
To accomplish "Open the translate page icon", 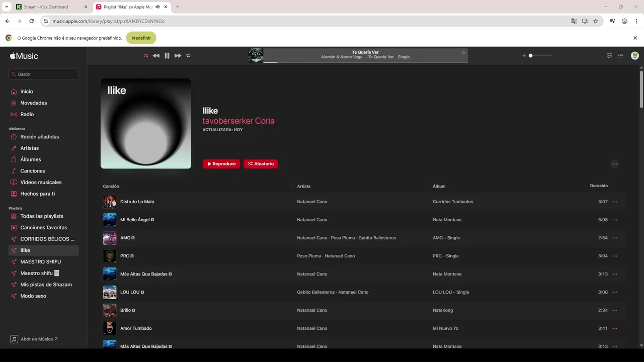I will pos(574,21).
